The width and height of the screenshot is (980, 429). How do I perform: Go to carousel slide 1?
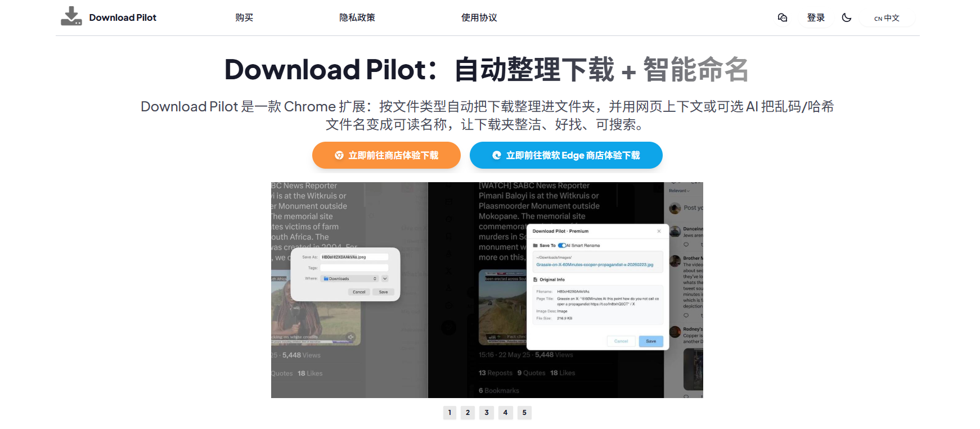pyautogui.click(x=449, y=413)
